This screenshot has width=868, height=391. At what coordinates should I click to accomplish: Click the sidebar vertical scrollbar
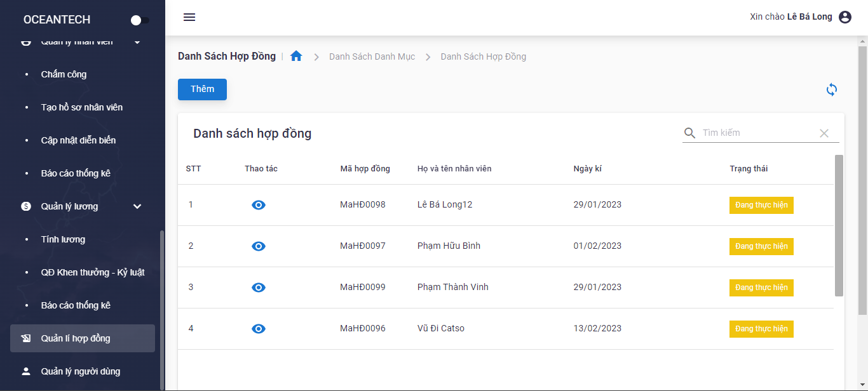162,309
